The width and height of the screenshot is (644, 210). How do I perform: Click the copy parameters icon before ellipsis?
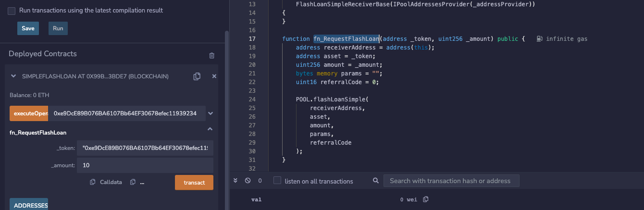(x=133, y=182)
